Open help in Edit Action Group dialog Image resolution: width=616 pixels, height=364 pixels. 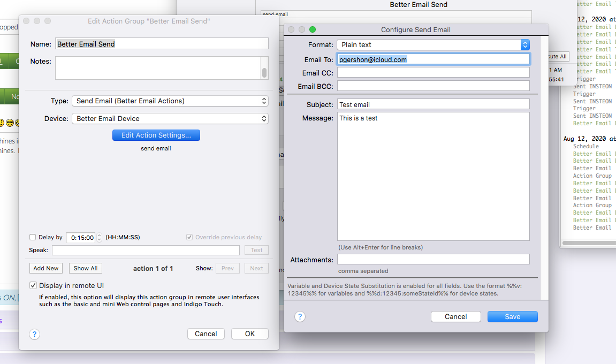tap(35, 334)
